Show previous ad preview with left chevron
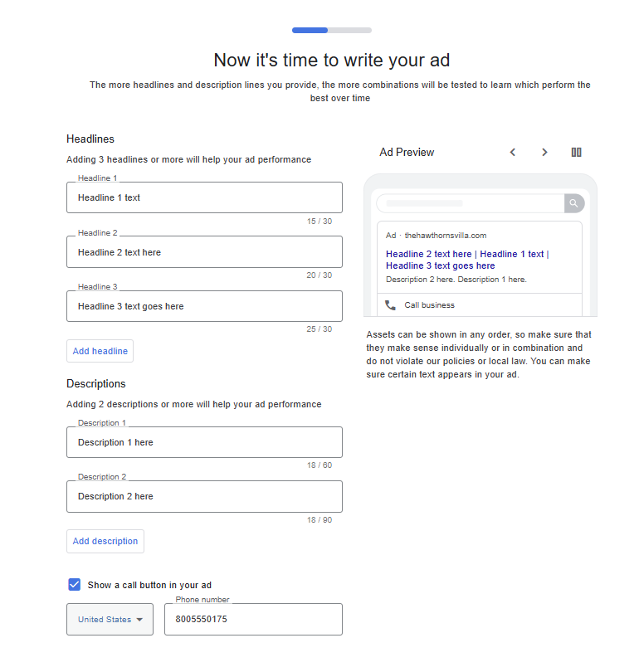 point(512,152)
